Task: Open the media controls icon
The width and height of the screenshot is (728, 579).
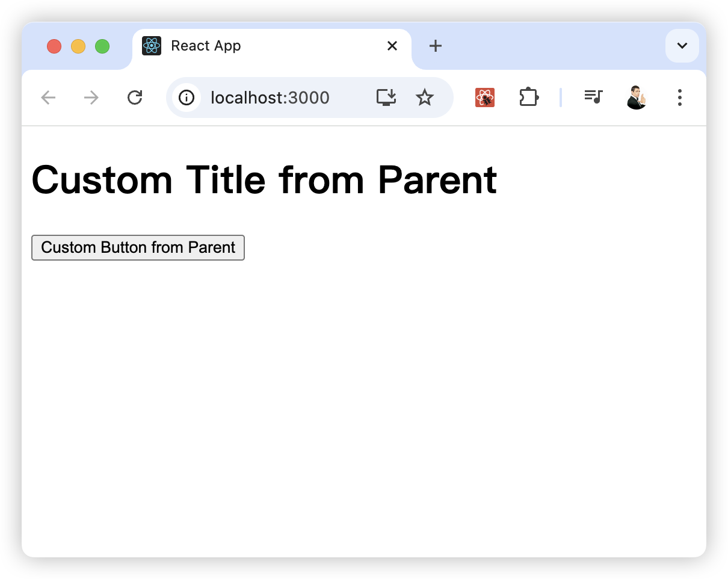Action: click(593, 98)
